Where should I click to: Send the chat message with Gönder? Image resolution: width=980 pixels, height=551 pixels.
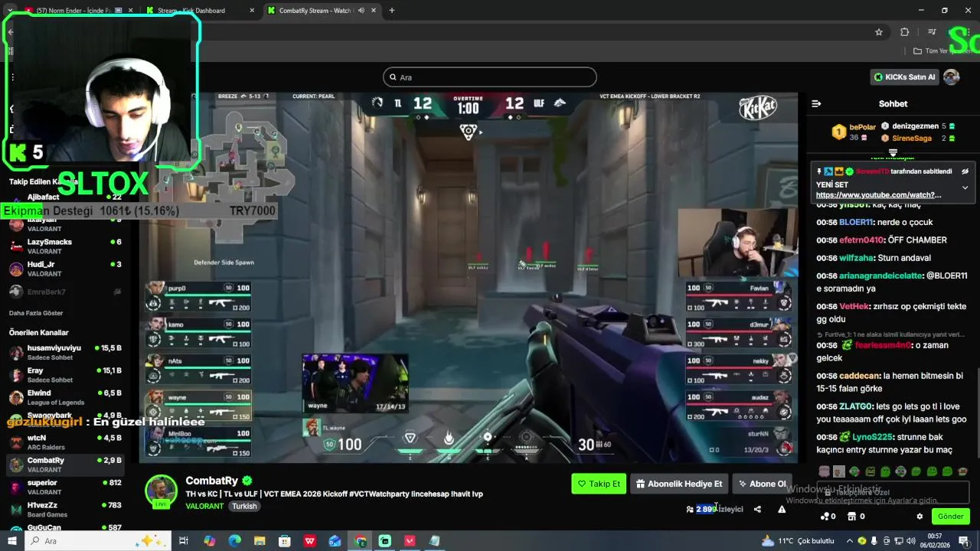pyautogui.click(x=950, y=517)
